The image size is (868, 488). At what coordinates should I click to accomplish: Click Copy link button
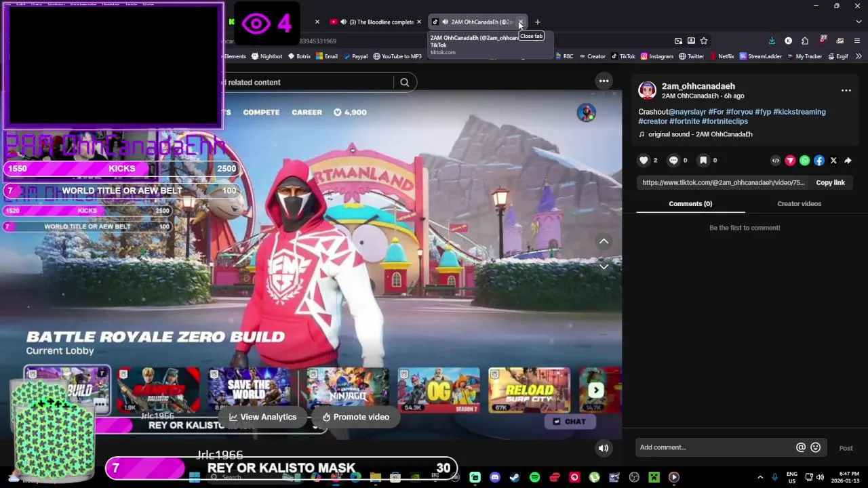click(830, 182)
